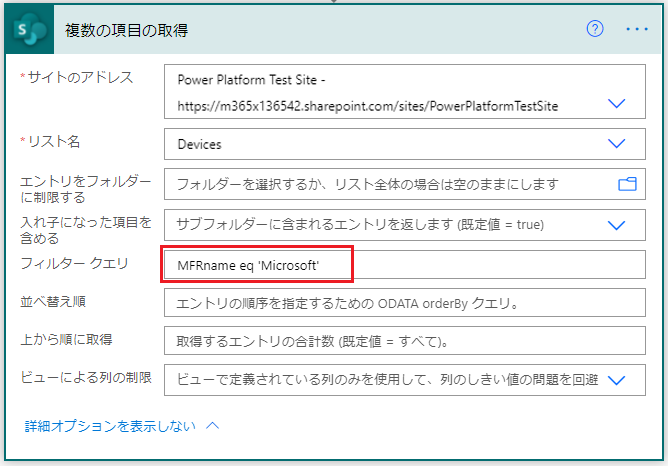Click the フィルター クエリ label

pos(75,263)
